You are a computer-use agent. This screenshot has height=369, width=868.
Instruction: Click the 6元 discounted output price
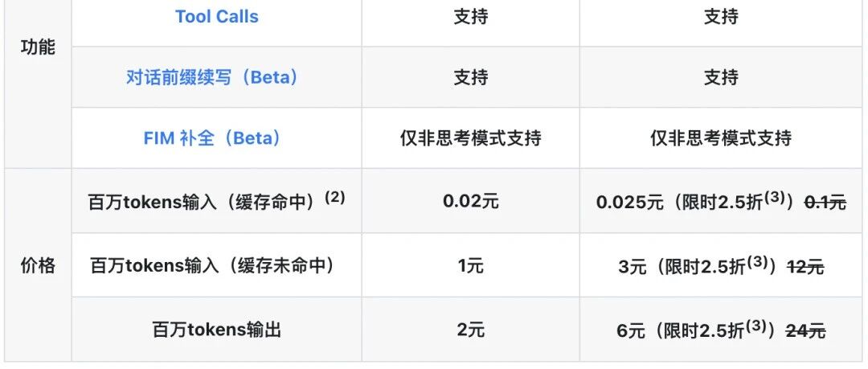(631, 330)
